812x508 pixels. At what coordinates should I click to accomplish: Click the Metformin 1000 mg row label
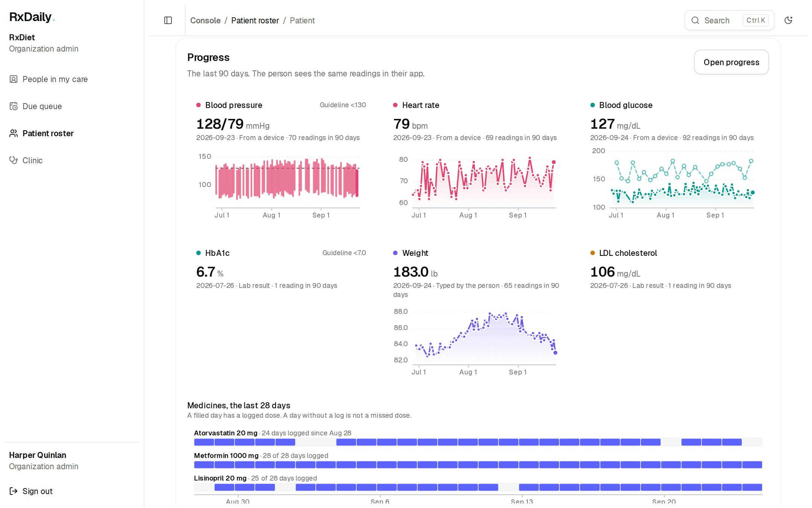coord(226,456)
